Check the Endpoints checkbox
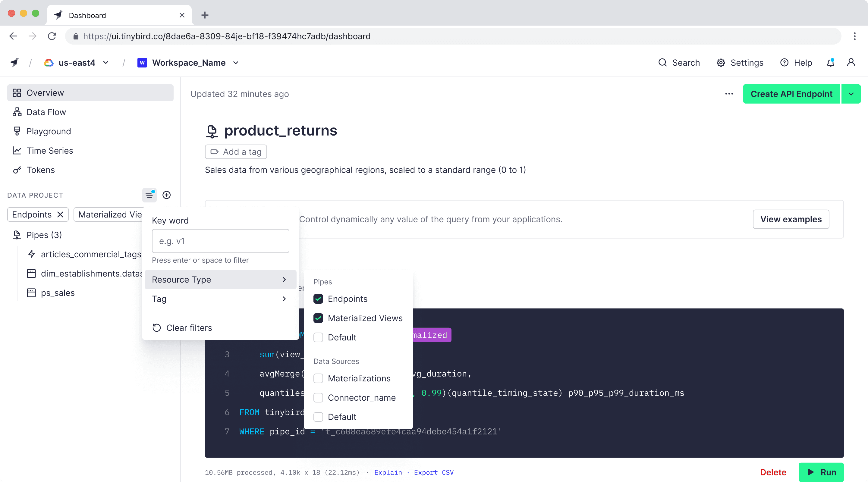 coord(318,299)
